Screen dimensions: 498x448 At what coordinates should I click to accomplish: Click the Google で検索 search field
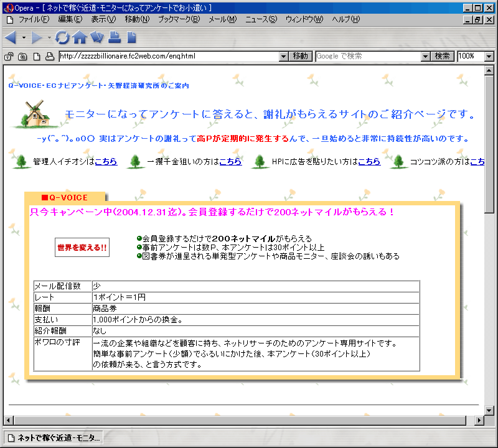point(368,56)
